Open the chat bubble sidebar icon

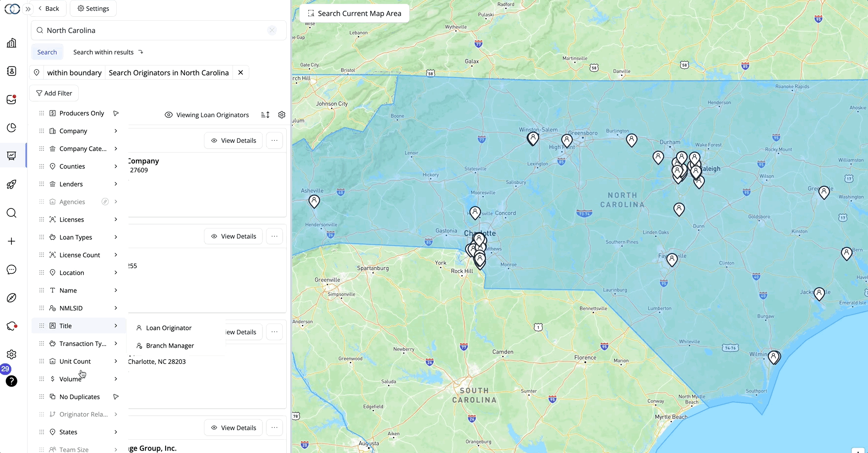tap(11, 269)
